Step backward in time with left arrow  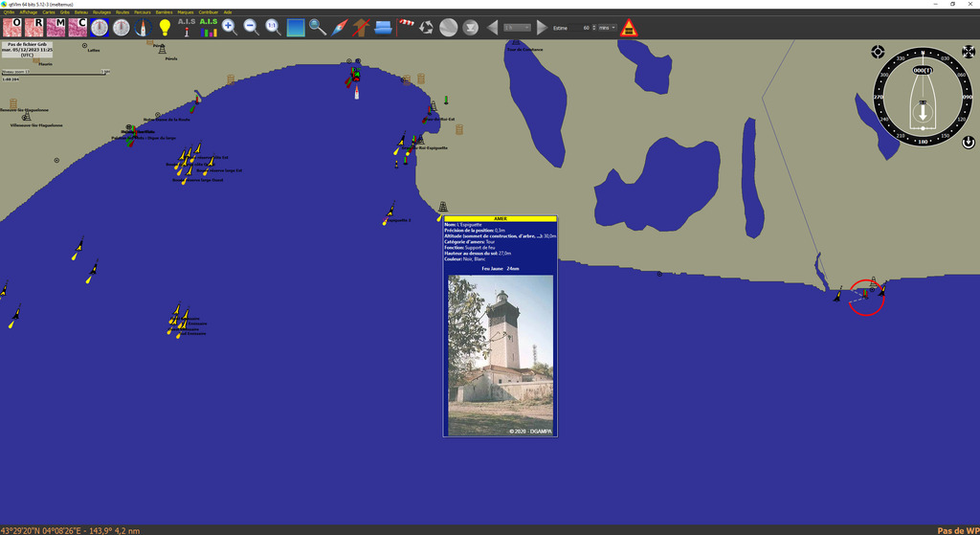tap(493, 28)
